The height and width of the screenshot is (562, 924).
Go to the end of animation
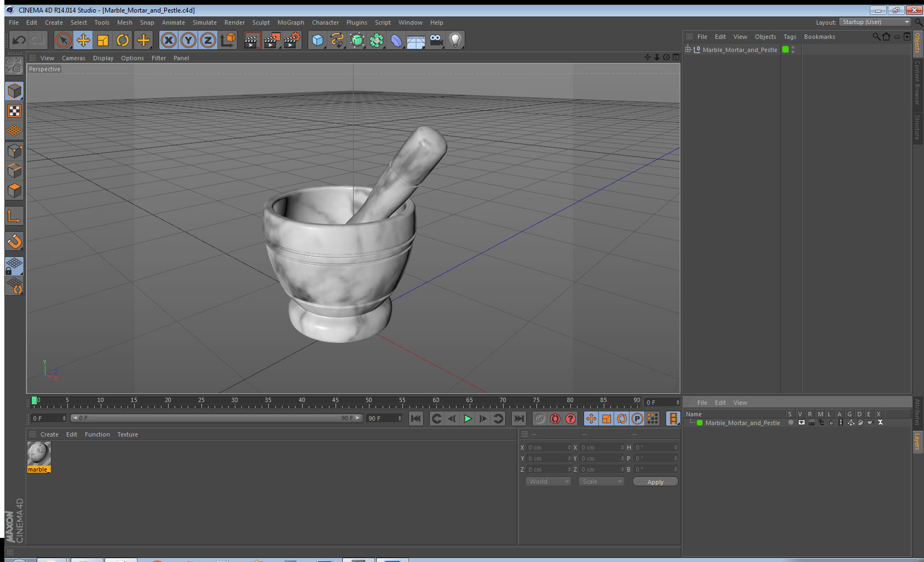518,418
